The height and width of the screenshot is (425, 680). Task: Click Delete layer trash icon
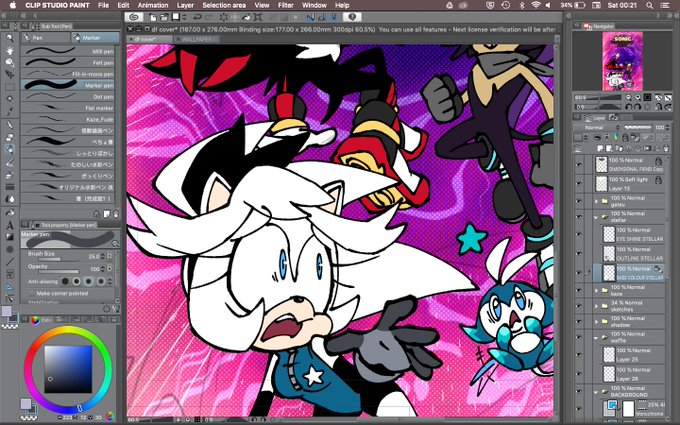(666, 149)
